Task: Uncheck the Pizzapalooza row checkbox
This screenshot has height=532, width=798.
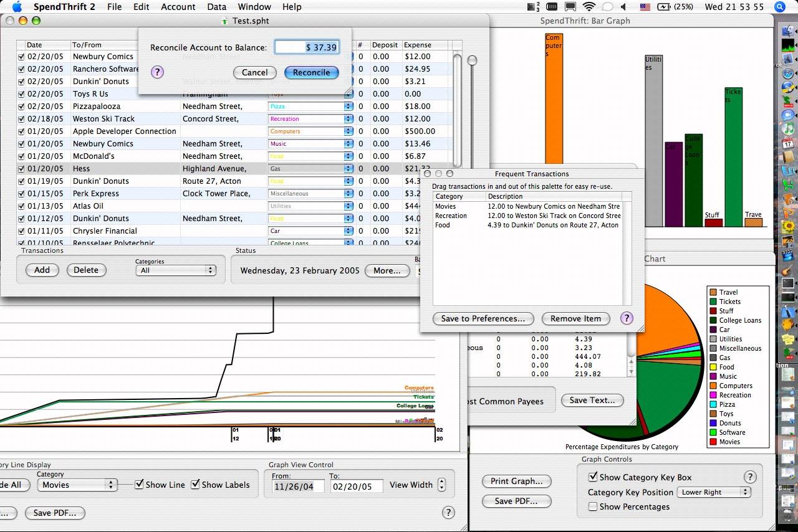Action: click(x=21, y=106)
